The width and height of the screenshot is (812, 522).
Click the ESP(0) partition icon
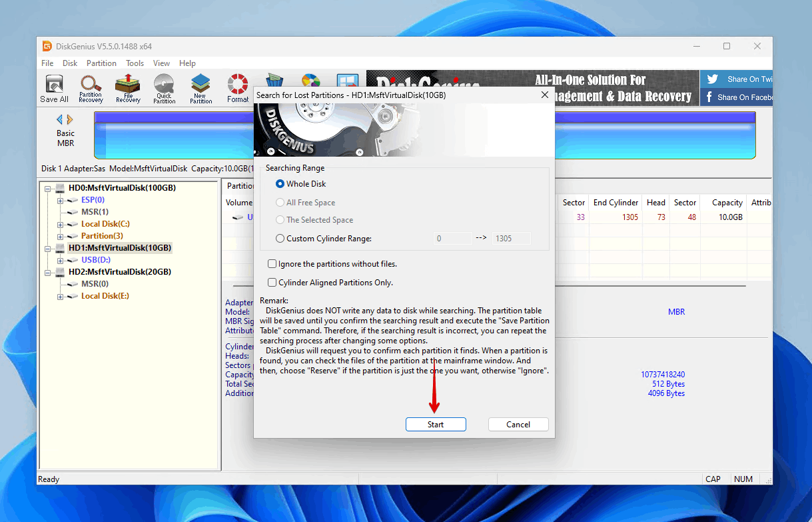pyautogui.click(x=73, y=200)
